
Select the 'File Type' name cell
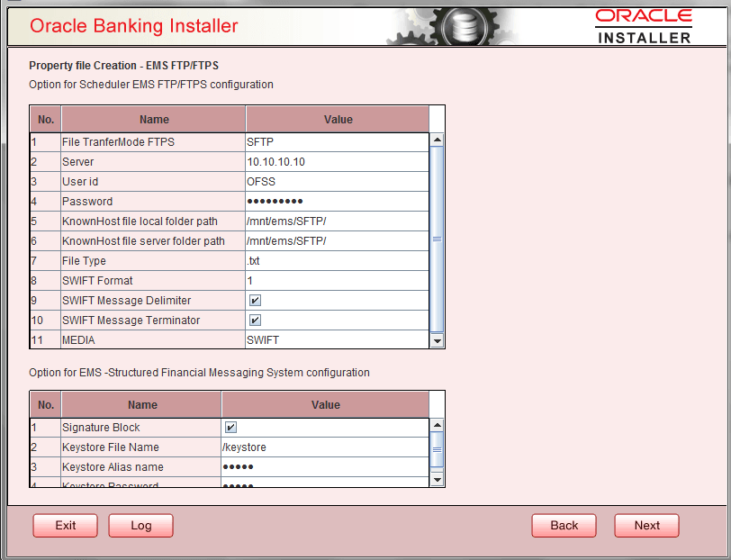(153, 261)
